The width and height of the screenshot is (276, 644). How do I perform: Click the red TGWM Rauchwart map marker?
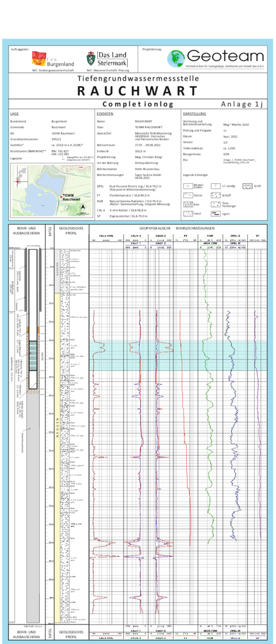point(61,197)
